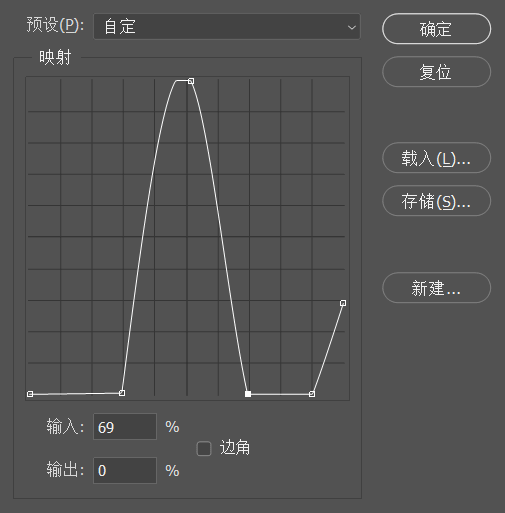Click the 映射 mapping group label
Viewport: 505px width, 513px height.
pyautogui.click(x=55, y=57)
